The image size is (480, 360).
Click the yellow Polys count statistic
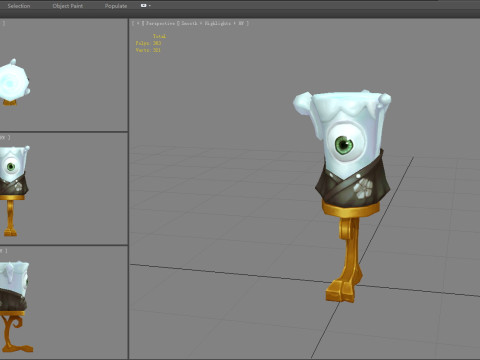pos(148,43)
